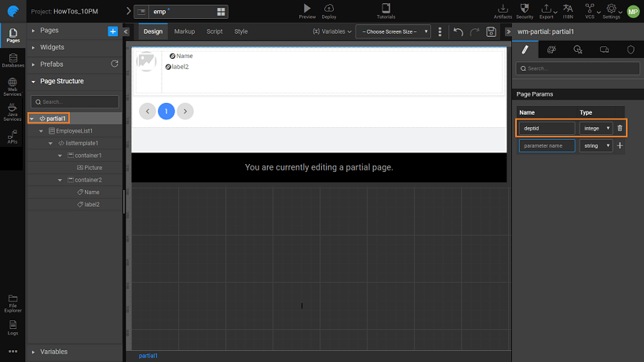Switch to the Markup tab
Viewport: 644px width, 362px height.
click(185, 31)
